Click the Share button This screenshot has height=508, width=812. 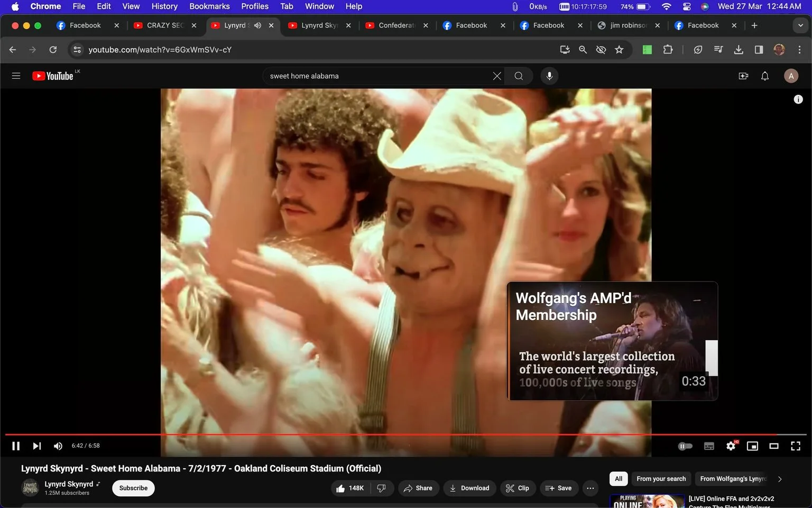(x=418, y=488)
